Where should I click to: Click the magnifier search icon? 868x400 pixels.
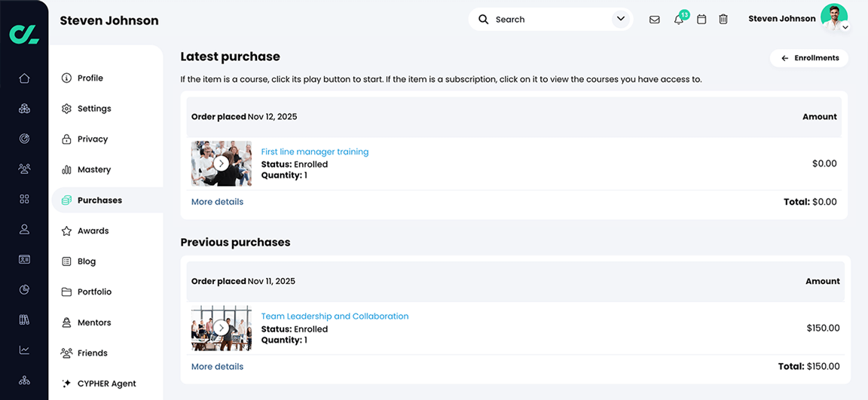483,20
